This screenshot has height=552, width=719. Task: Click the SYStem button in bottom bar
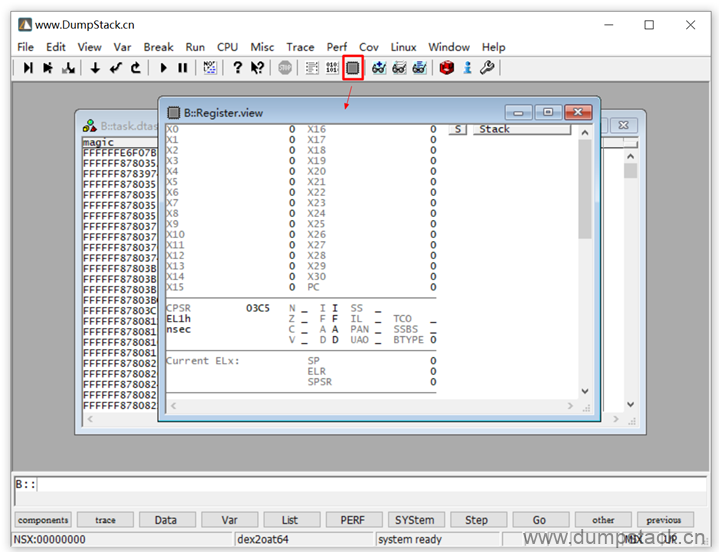(414, 520)
